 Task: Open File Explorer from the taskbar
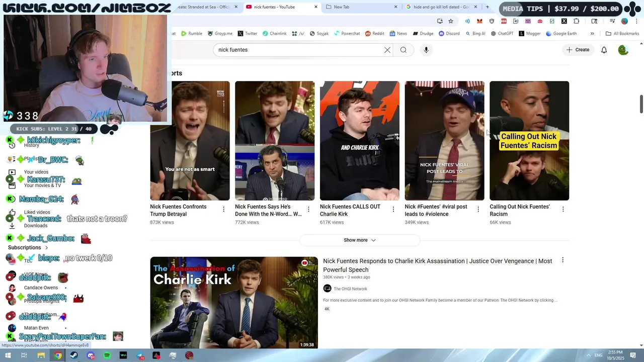(41, 355)
